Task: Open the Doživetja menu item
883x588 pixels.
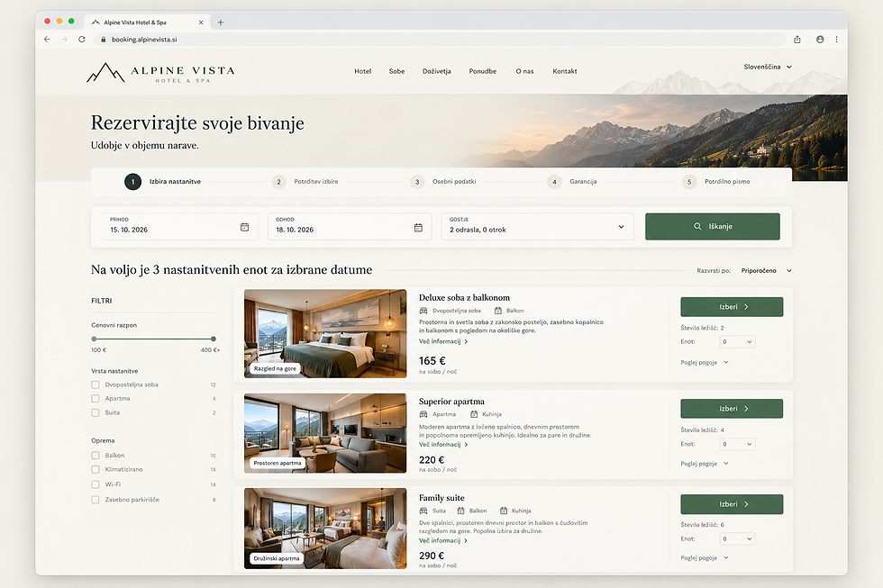Action: tap(436, 71)
